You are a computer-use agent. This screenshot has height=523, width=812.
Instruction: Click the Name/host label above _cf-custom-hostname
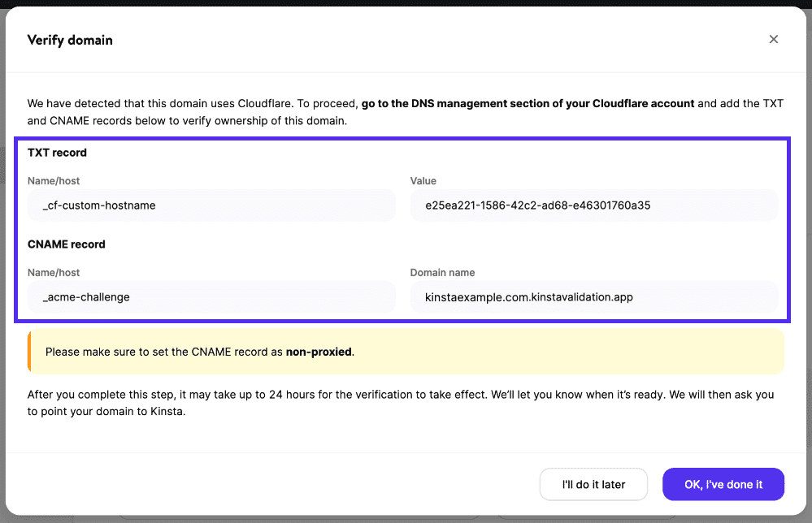tap(54, 180)
